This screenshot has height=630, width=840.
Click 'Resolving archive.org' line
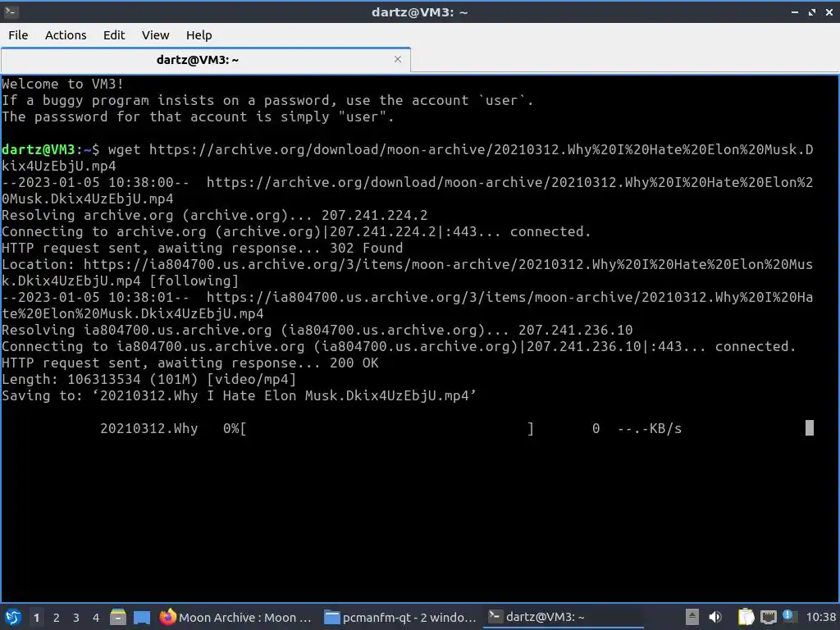click(x=215, y=216)
